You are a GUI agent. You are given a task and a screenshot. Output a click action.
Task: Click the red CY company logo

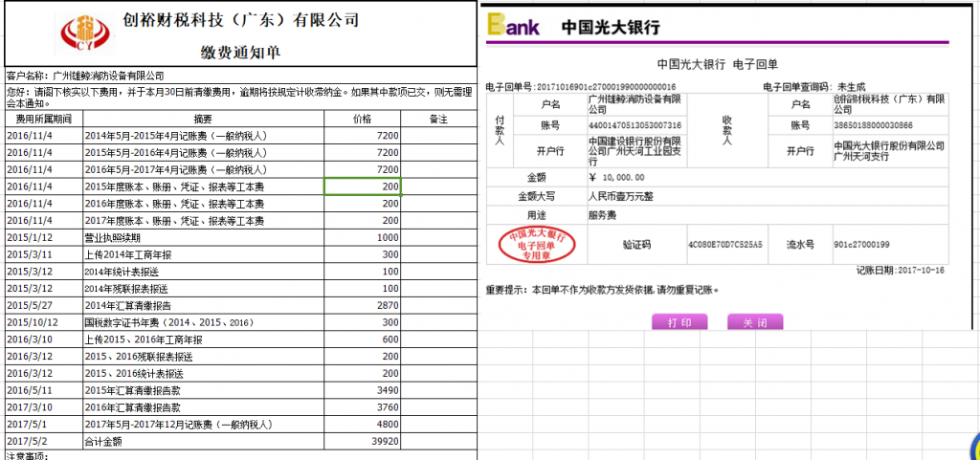83,34
